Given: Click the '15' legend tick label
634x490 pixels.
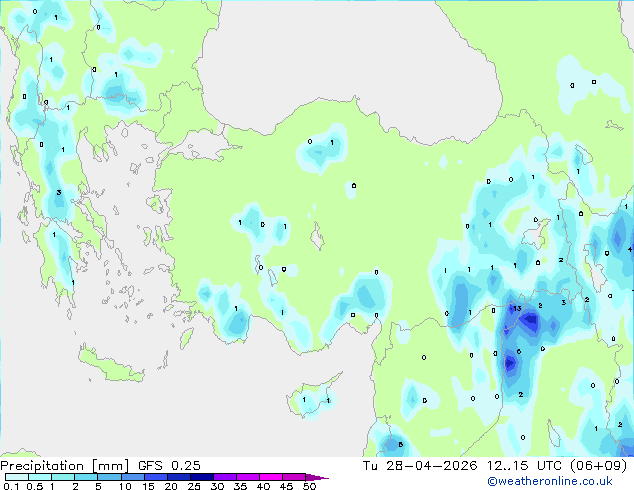Looking at the screenshot, I should [x=148, y=486].
